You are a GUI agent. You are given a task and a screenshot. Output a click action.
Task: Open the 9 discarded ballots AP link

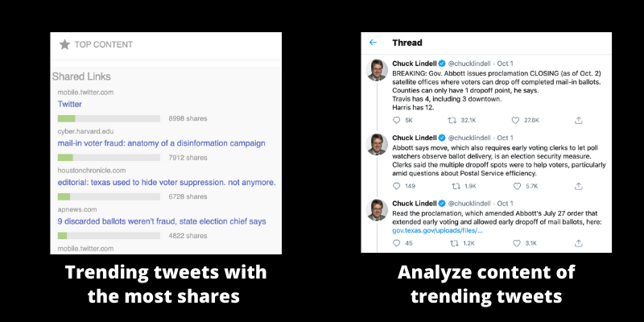[x=162, y=221]
